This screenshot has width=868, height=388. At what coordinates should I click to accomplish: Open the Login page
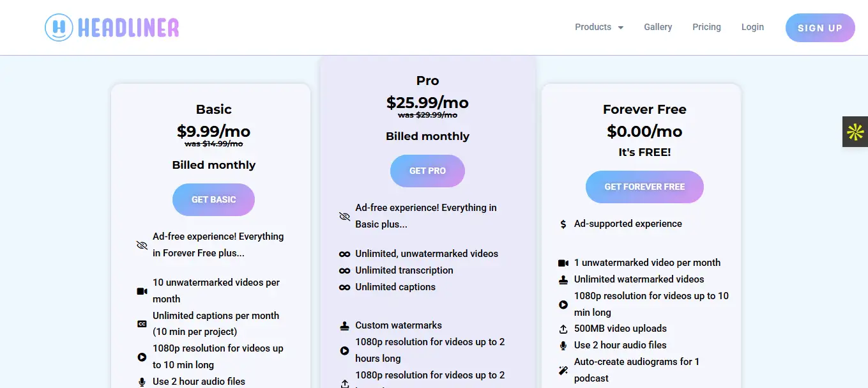pyautogui.click(x=752, y=27)
